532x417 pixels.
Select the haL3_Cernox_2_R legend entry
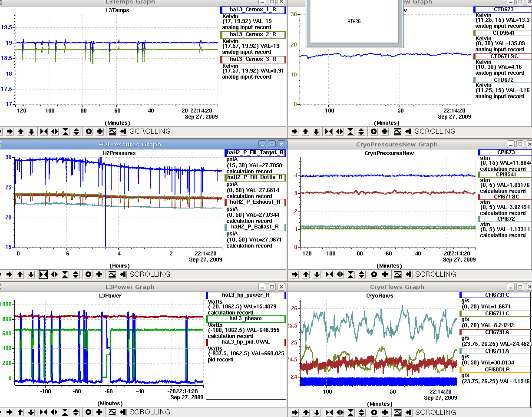click(x=253, y=35)
